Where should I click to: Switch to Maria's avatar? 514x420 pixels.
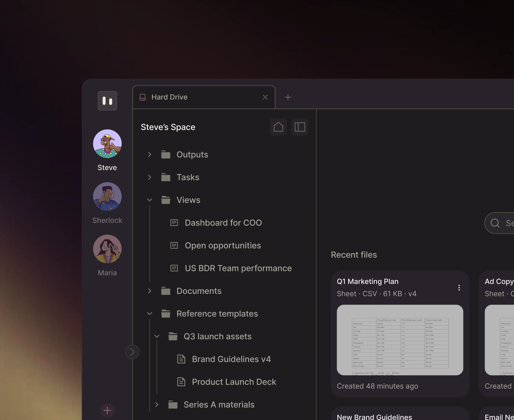pos(107,249)
